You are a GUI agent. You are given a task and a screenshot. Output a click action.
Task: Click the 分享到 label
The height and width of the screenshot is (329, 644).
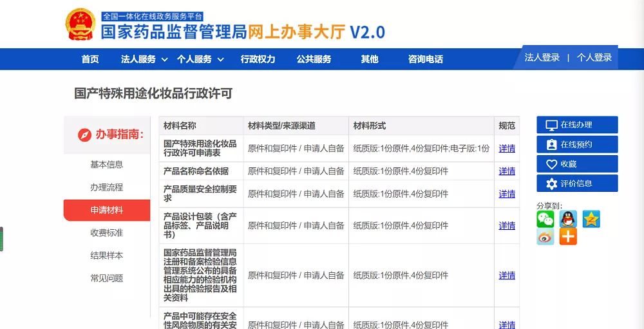point(549,206)
